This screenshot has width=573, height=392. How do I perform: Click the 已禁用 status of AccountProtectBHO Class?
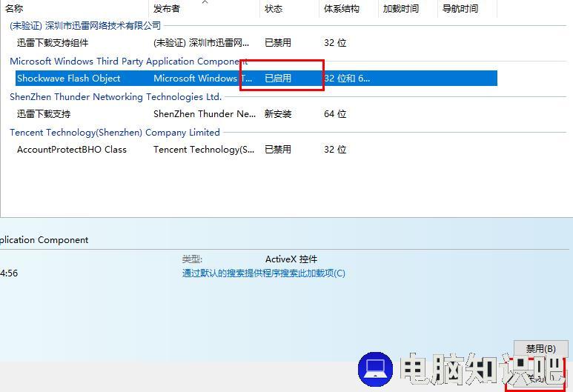278,150
